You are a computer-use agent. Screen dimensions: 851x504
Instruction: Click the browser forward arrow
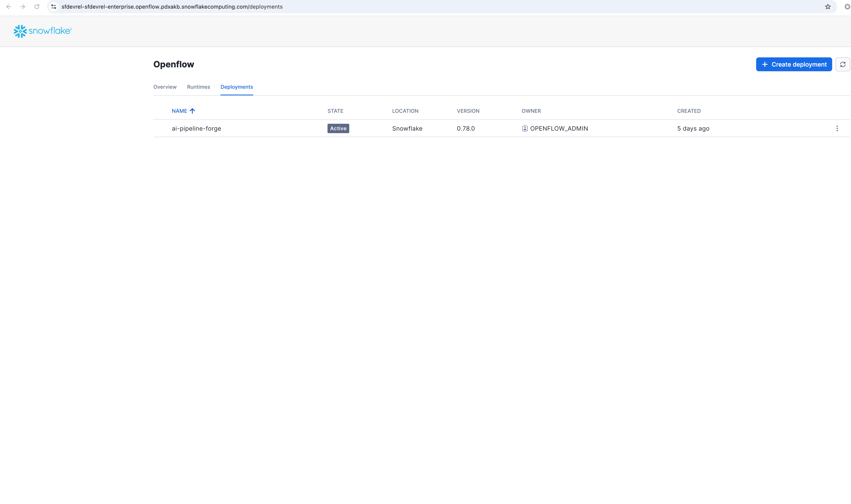coord(23,7)
